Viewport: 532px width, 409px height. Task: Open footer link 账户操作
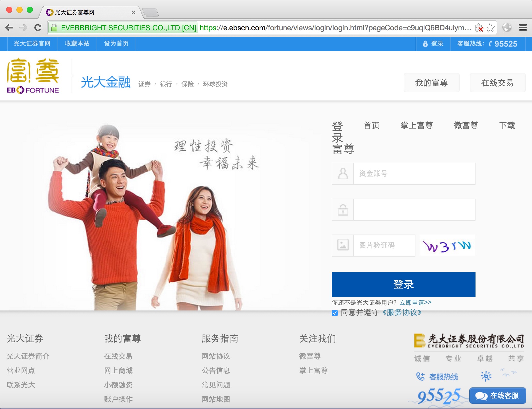click(x=118, y=399)
